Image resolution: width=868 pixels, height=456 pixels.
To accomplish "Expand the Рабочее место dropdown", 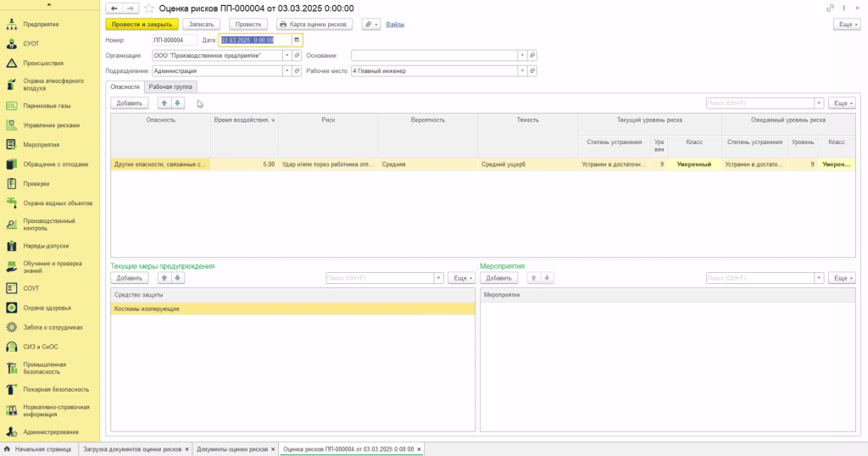I will tap(522, 71).
